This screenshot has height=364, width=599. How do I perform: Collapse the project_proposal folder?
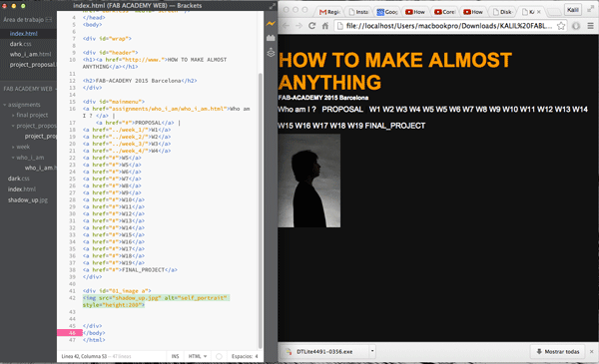pos(13,126)
